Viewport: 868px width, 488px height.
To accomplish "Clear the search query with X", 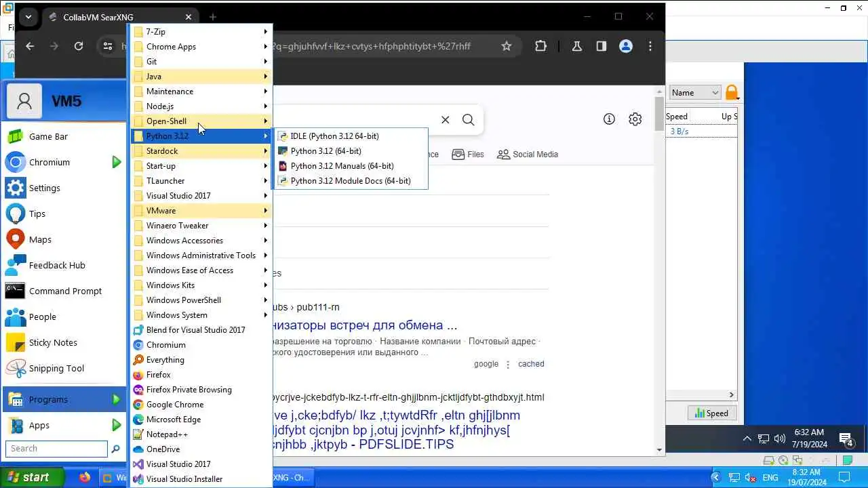I will tap(445, 120).
